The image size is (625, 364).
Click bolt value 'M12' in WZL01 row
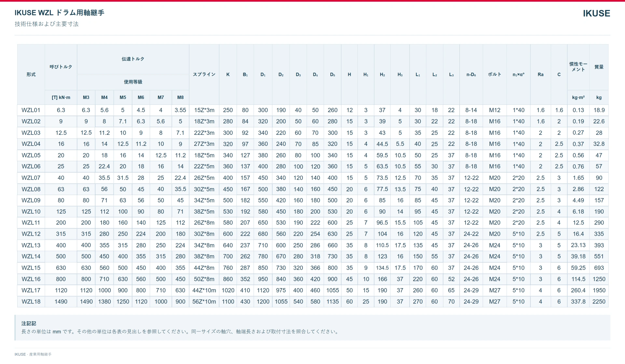click(x=494, y=110)
